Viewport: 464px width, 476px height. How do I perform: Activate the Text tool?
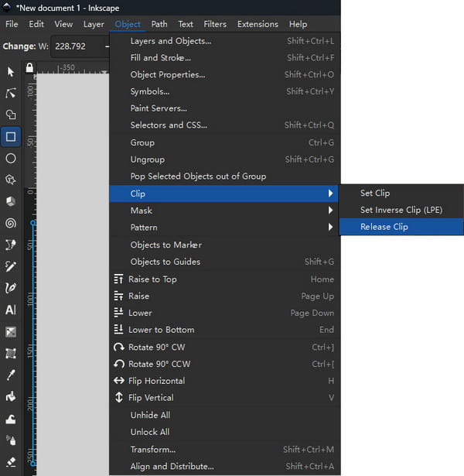(11, 310)
